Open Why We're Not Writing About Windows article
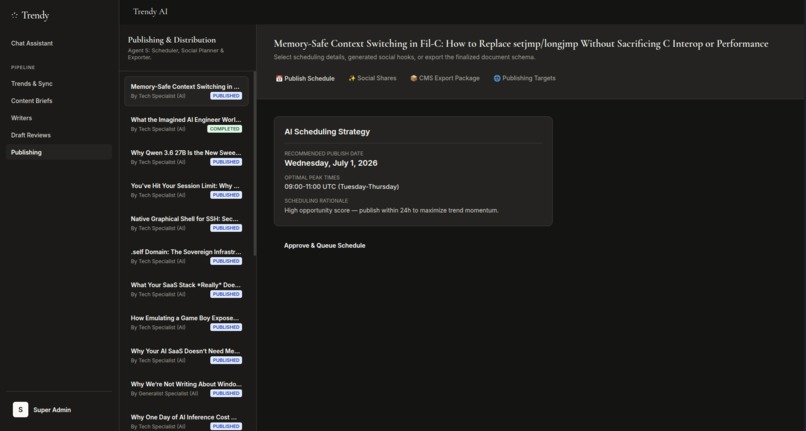 click(x=186, y=388)
